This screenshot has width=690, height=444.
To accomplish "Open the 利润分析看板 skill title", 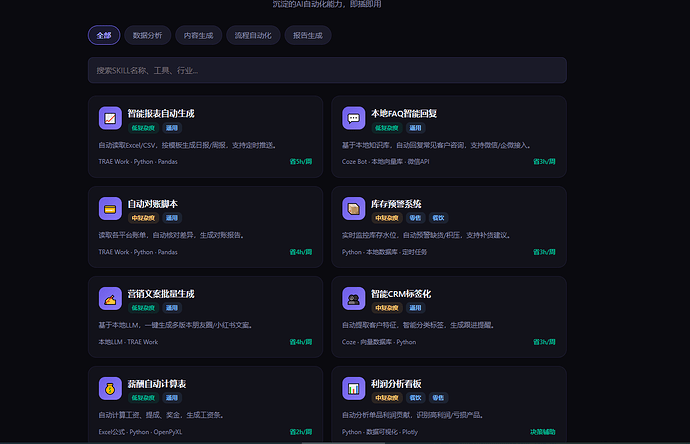I will point(396,384).
